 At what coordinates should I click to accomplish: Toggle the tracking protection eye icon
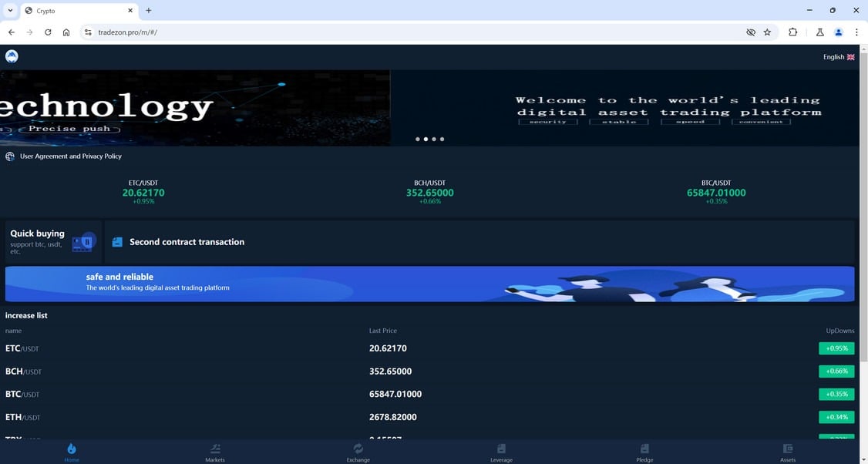click(750, 32)
